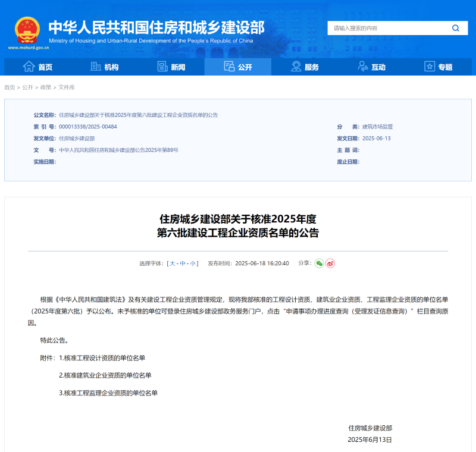Click the building icon on the 机构 tab
Viewport: 476px width, 452px height.
click(96, 67)
